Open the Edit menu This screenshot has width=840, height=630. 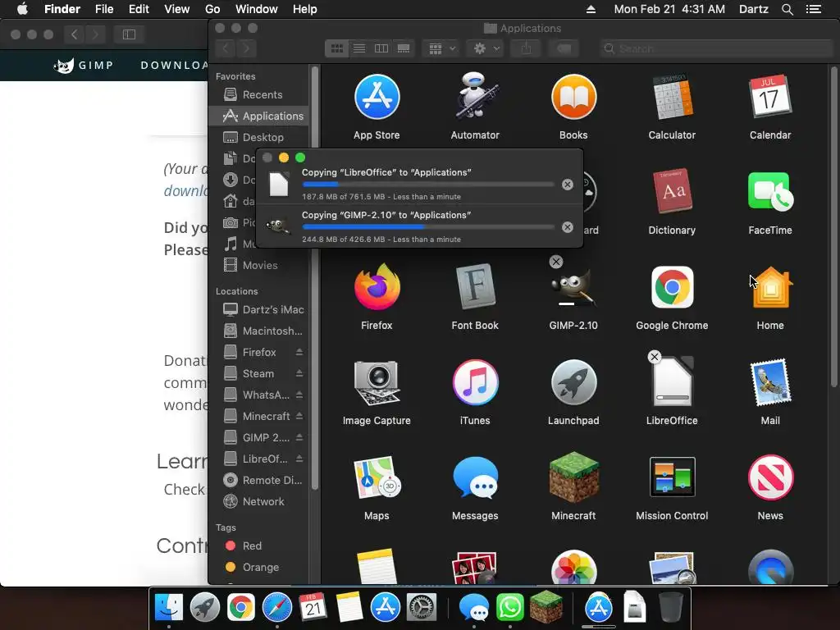pyautogui.click(x=139, y=9)
